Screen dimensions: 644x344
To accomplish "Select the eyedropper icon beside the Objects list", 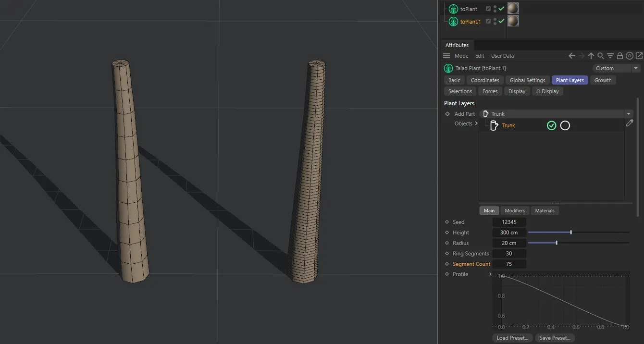I will [x=630, y=123].
